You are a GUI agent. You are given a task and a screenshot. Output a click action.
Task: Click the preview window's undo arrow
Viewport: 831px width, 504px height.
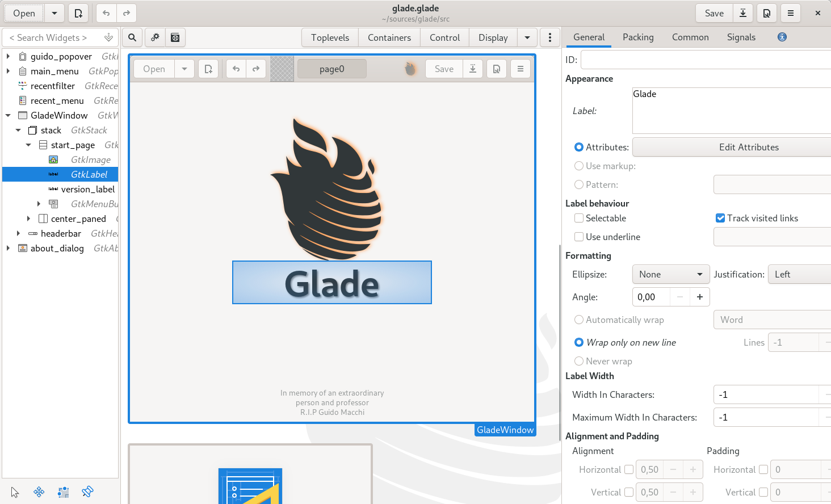236,69
